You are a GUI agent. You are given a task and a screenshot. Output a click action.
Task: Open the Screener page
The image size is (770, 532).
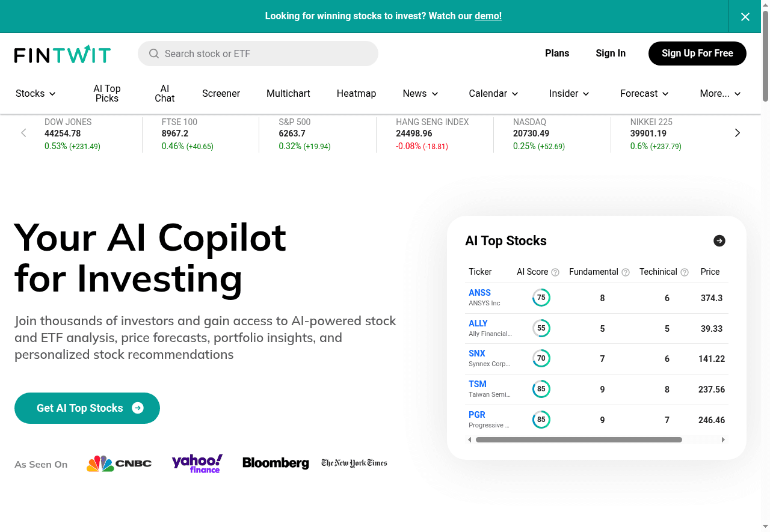[x=221, y=94]
